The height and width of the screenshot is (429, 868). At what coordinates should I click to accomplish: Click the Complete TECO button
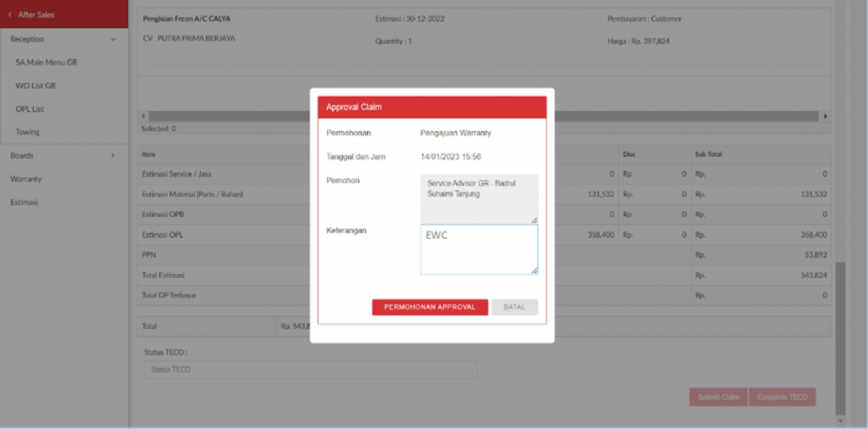coord(782,397)
